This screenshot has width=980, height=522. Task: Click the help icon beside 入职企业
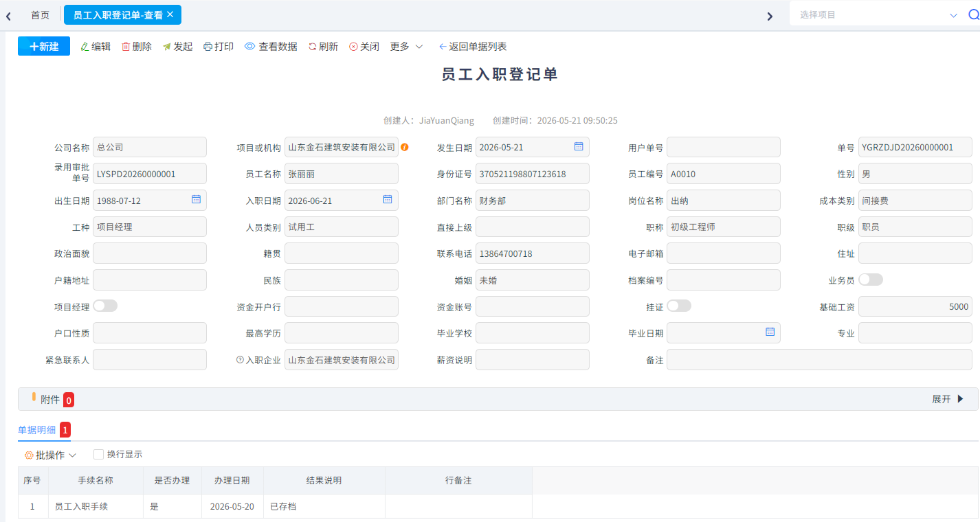coord(240,359)
